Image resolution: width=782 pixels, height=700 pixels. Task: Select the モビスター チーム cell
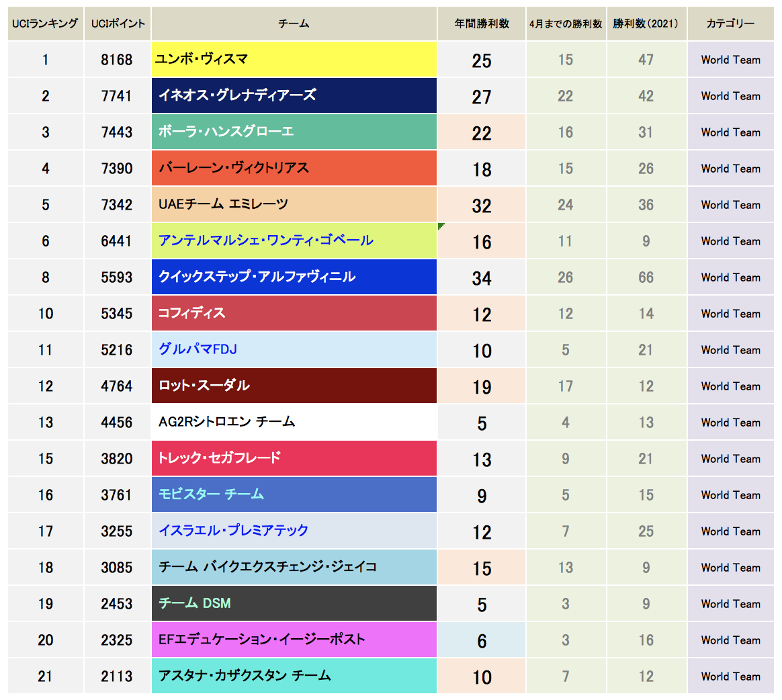pos(294,494)
